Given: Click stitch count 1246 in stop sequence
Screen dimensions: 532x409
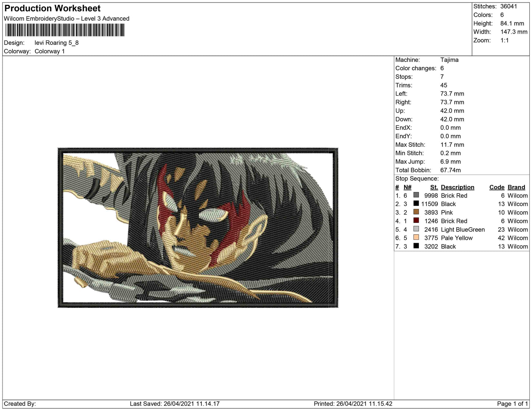Looking at the screenshot, I should pyautogui.click(x=431, y=221).
